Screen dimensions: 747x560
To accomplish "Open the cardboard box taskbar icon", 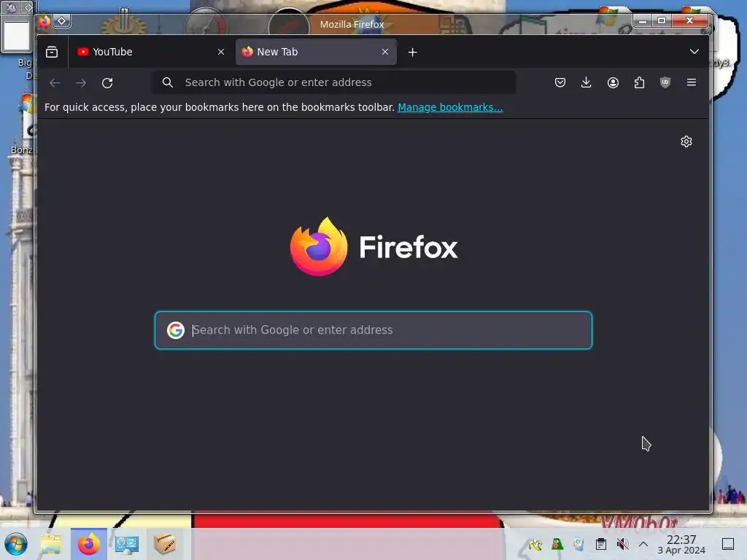I will point(165,544).
